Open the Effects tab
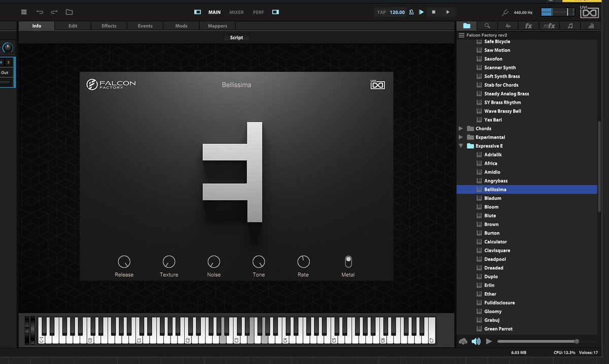Image resolution: width=609 pixels, height=364 pixels. [109, 26]
